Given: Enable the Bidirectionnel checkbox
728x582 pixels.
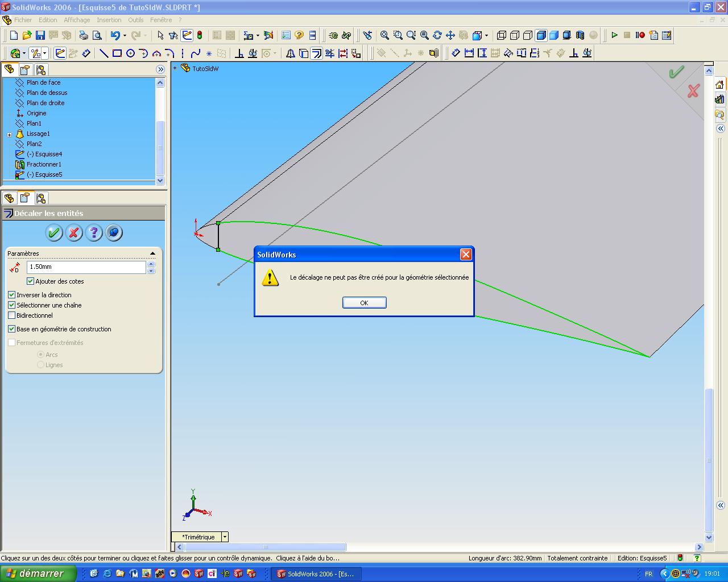Looking at the screenshot, I should click(11, 315).
